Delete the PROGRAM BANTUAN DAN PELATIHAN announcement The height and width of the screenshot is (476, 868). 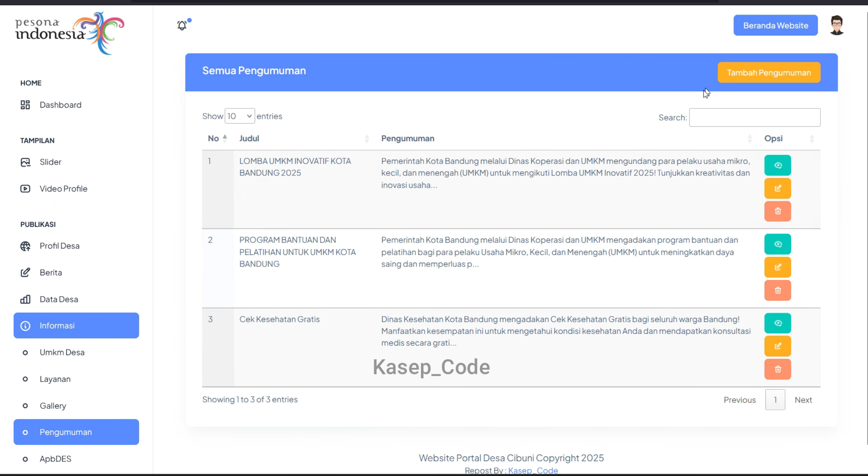(x=777, y=290)
